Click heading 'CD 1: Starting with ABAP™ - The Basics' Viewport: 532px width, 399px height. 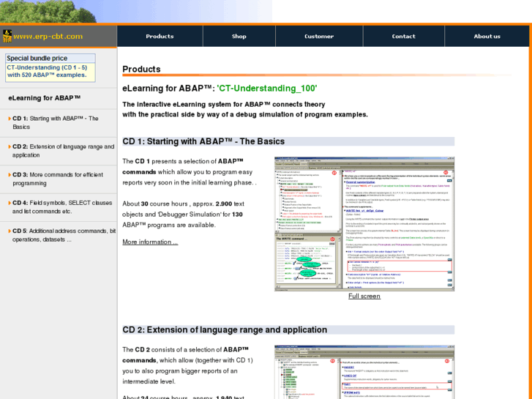pyautogui.click(x=203, y=141)
